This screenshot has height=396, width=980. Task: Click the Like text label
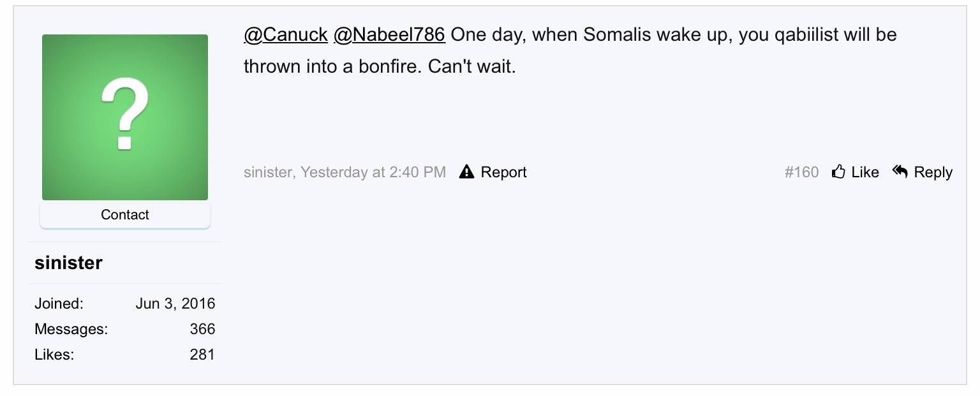pos(865,172)
